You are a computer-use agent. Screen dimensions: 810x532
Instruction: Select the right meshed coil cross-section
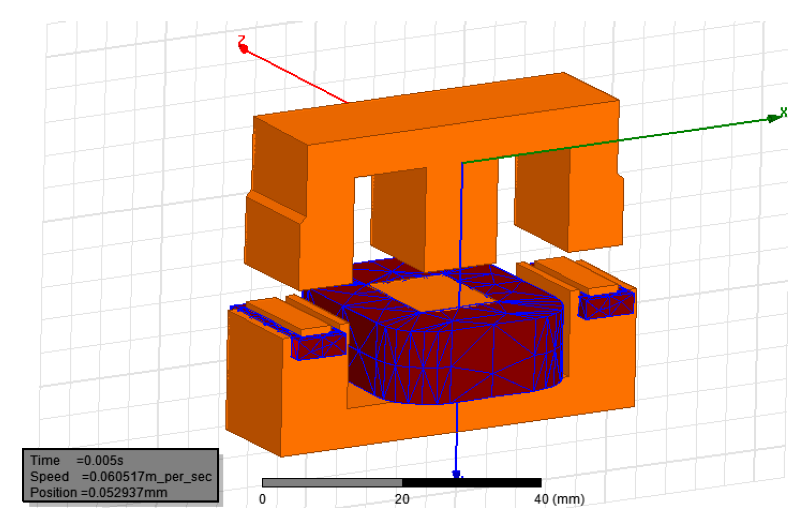click(606, 305)
